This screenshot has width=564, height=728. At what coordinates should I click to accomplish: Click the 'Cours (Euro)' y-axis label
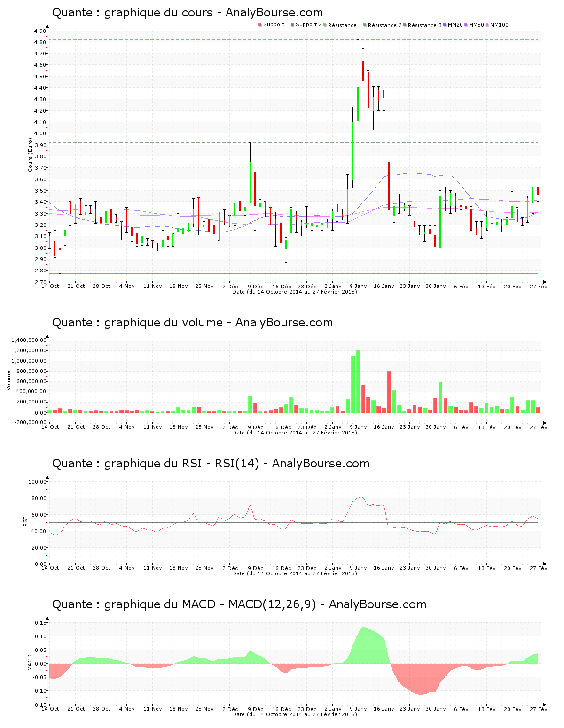tap(31, 155)
